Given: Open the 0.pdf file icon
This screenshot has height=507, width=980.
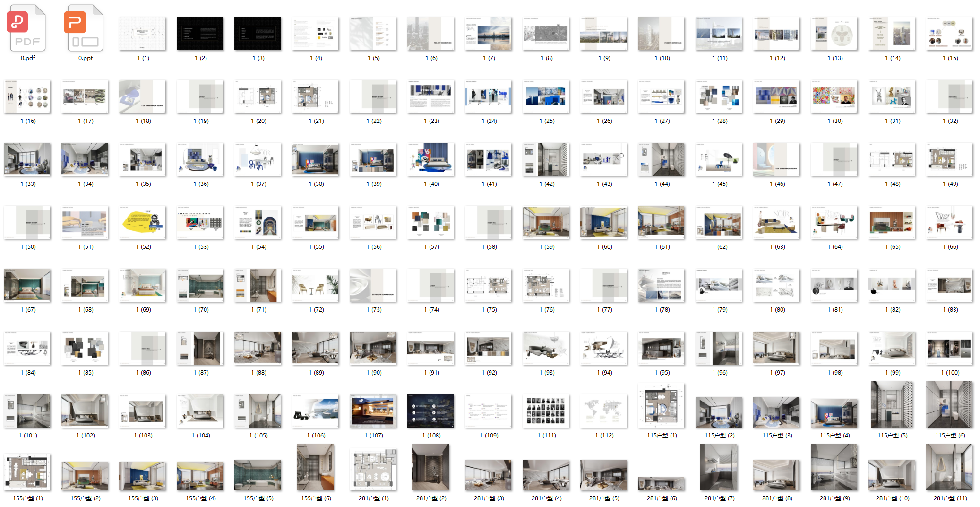Looking at the screenshot, I should 27,28.
